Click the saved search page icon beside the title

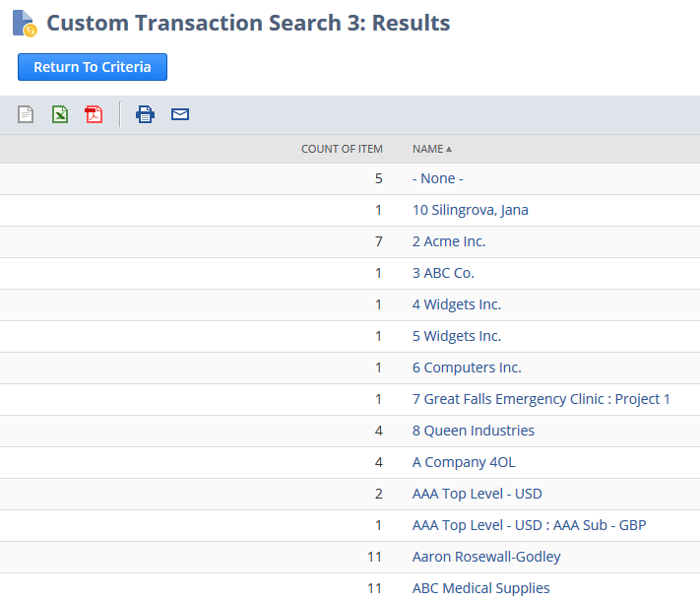tap(25, 24)
